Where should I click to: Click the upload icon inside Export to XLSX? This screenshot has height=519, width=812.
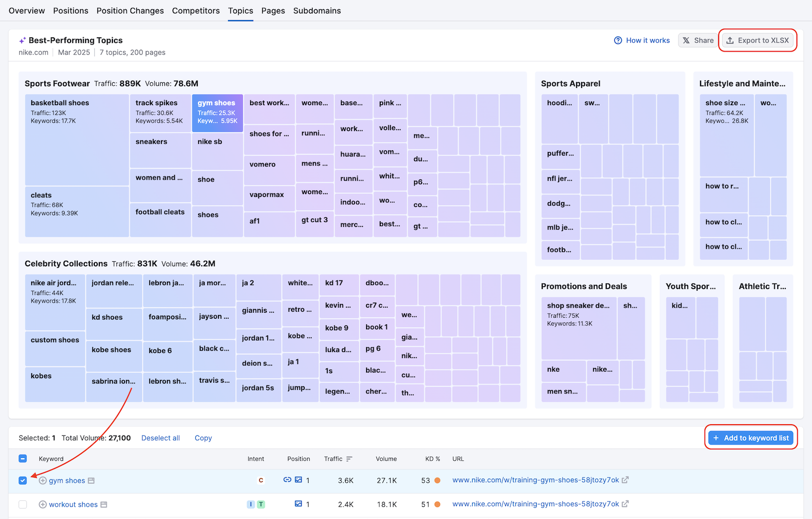730,40
